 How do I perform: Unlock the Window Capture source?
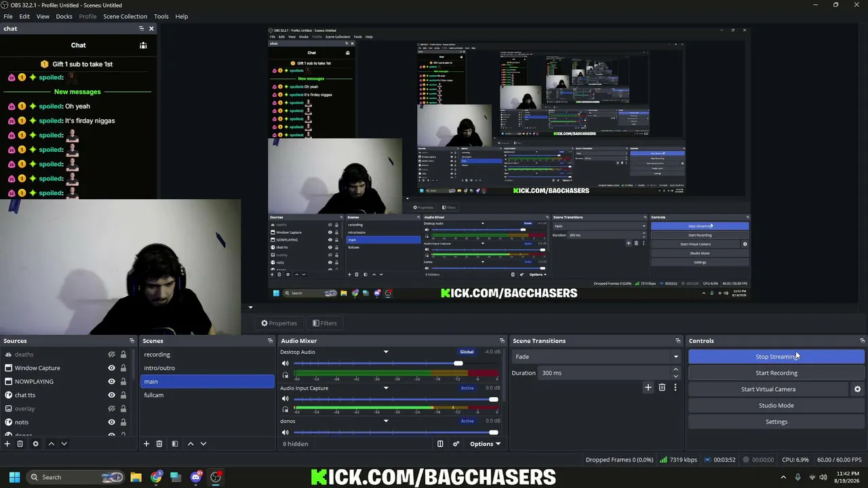click(x=123, y=368)
